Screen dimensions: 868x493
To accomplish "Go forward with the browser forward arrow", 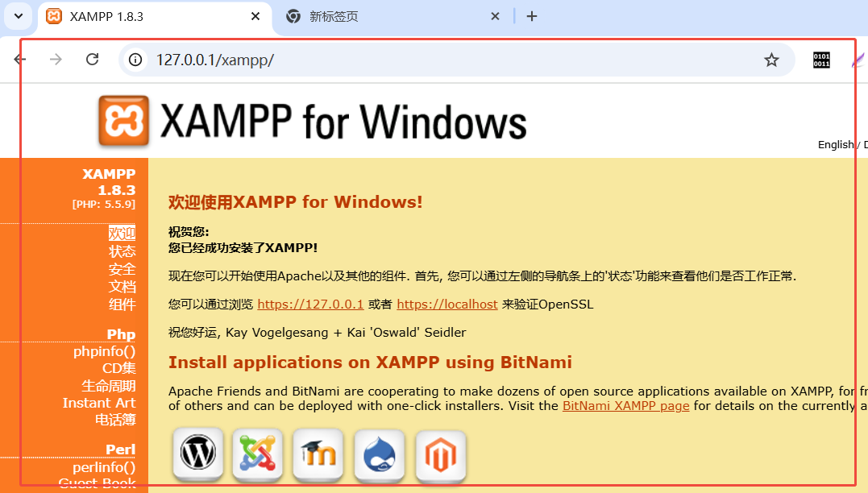I will pyautogui.click(x=56, y=60).
